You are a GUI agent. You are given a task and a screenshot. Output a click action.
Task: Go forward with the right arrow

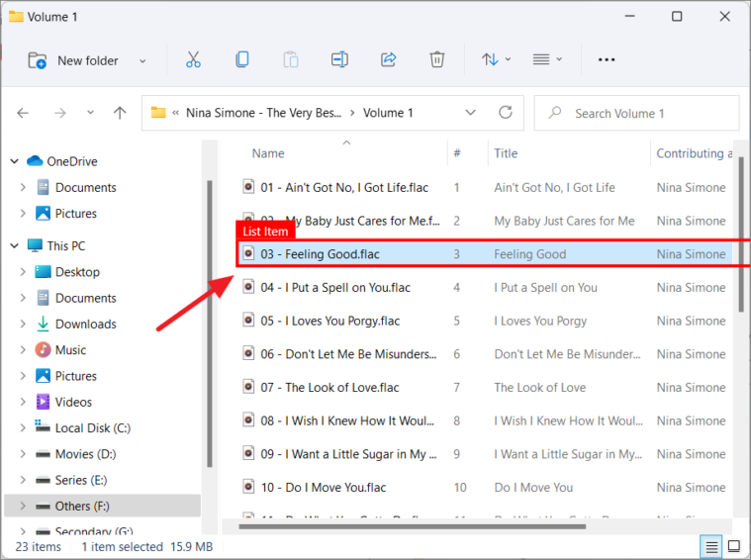[x=60, y=113]
